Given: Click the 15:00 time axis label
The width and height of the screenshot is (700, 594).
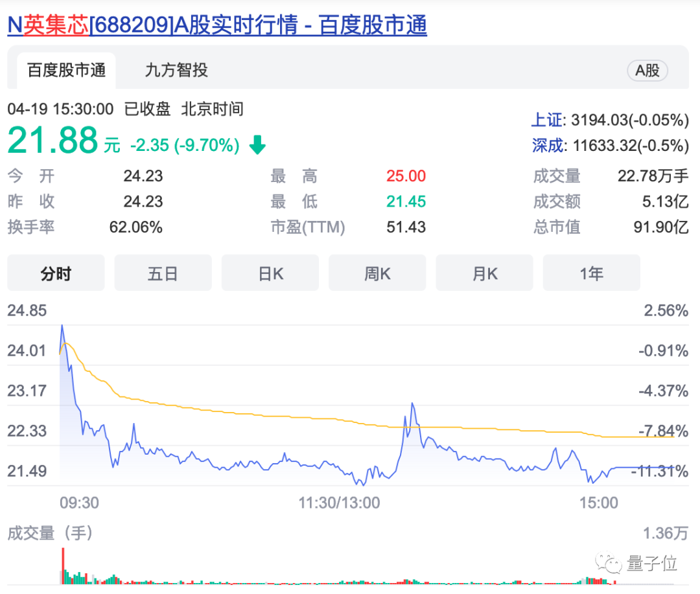Looking at the screenshot, I should tap(599, 503).
